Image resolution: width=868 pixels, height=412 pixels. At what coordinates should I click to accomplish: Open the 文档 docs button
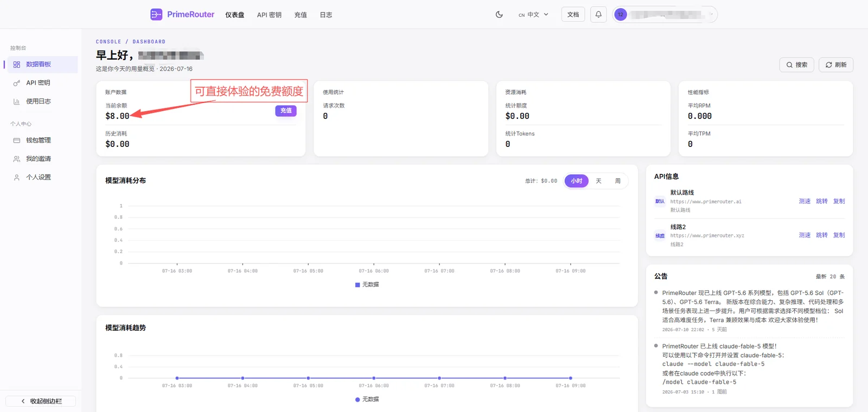(573, 15)
